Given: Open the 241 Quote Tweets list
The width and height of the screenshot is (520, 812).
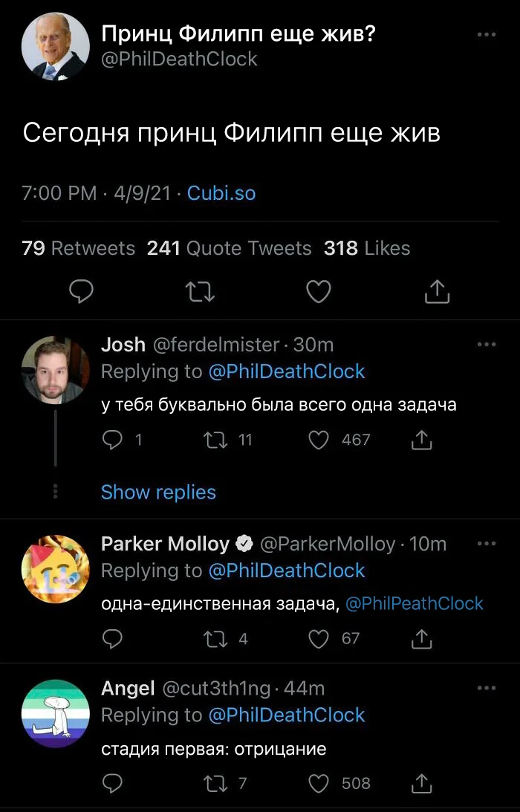Looking at the screenshot, I should pos(230,248).
